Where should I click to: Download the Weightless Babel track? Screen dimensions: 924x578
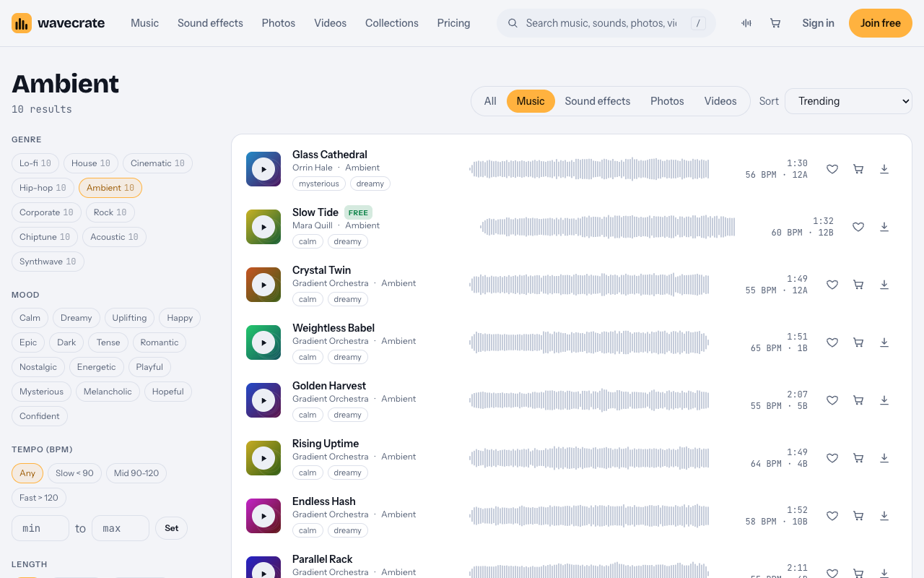(x=884, y=342)
